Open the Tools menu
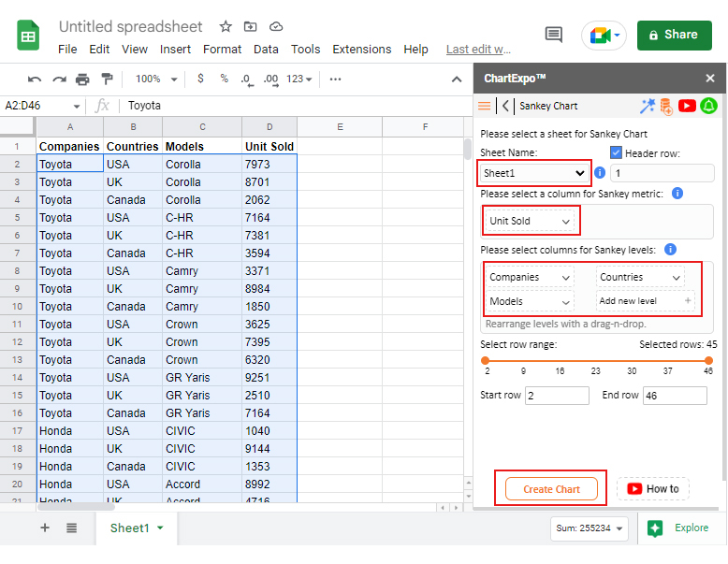Image resolution: width=728 pixels, height=564 pixels. [305, 50]
